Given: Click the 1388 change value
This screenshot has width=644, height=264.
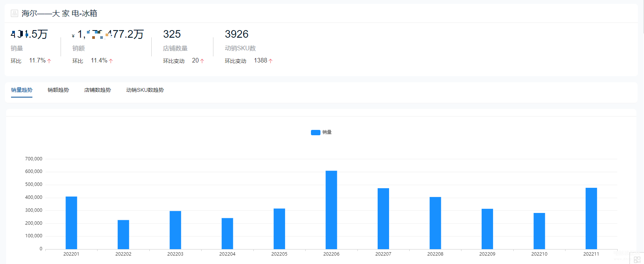Looking at the screenshot, I should 261,61.
